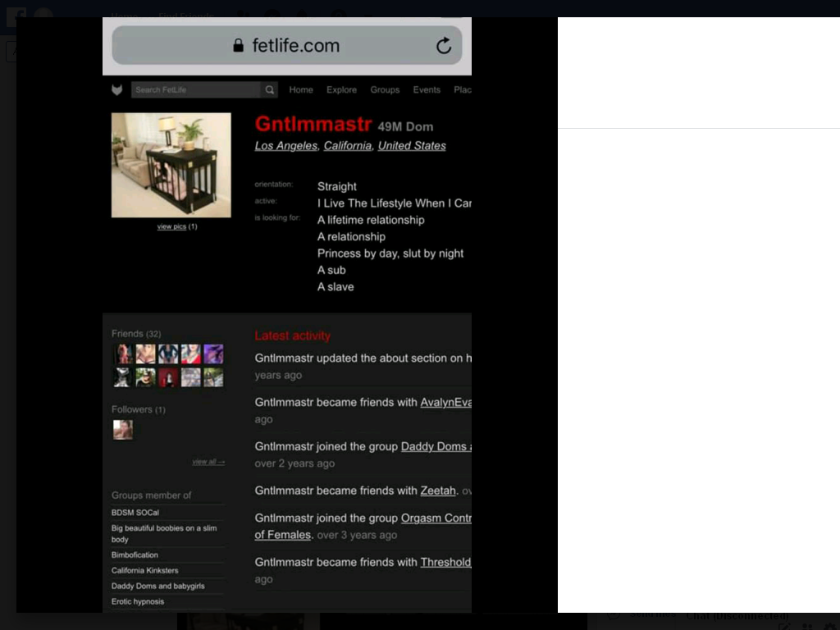
Task: Visit the Zeetah profile link
Action: (438, 491)
